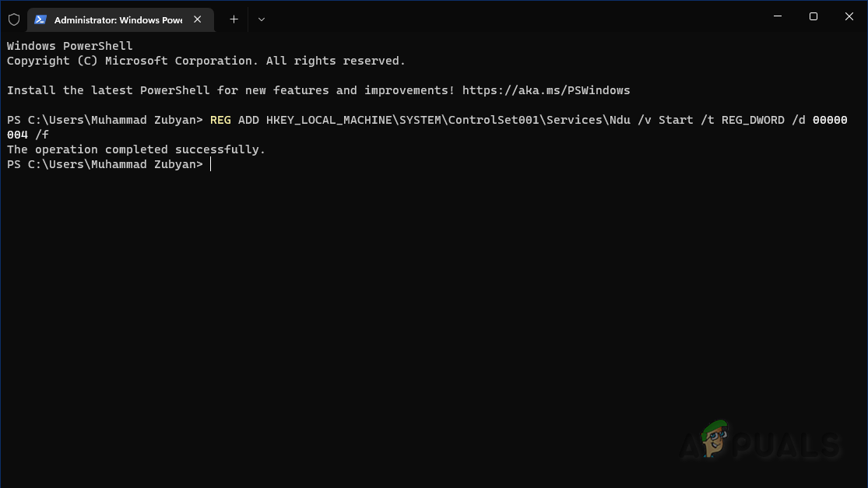The image size is (868, 488).
Task: Click the blinking cursor at the prompt
Action: click(x=211, y=164)
